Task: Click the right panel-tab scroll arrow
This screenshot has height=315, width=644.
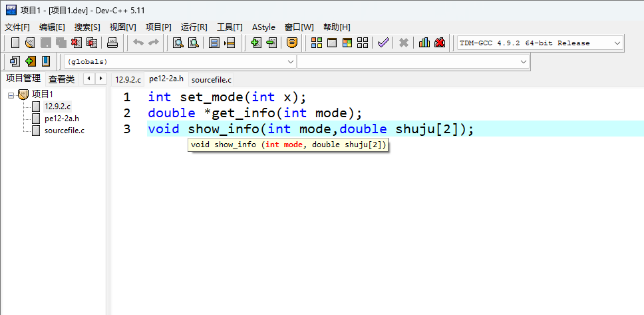Action: click(100, 78)
